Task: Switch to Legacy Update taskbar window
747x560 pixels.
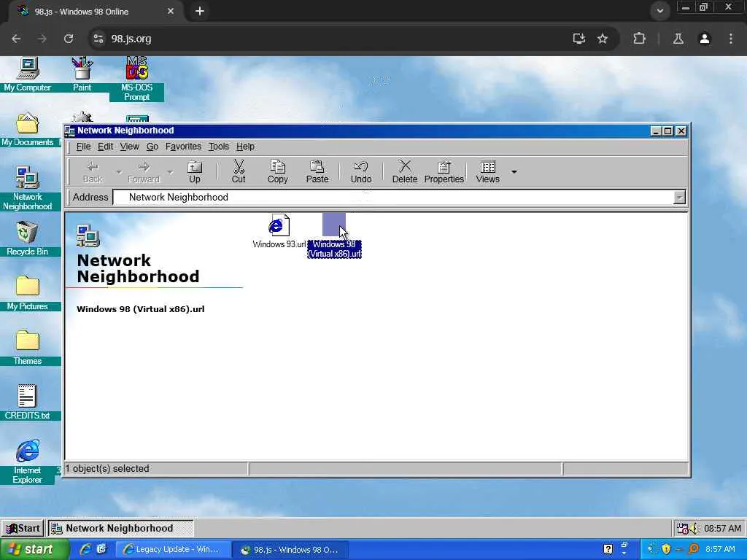Action: [x=173, y=550]
